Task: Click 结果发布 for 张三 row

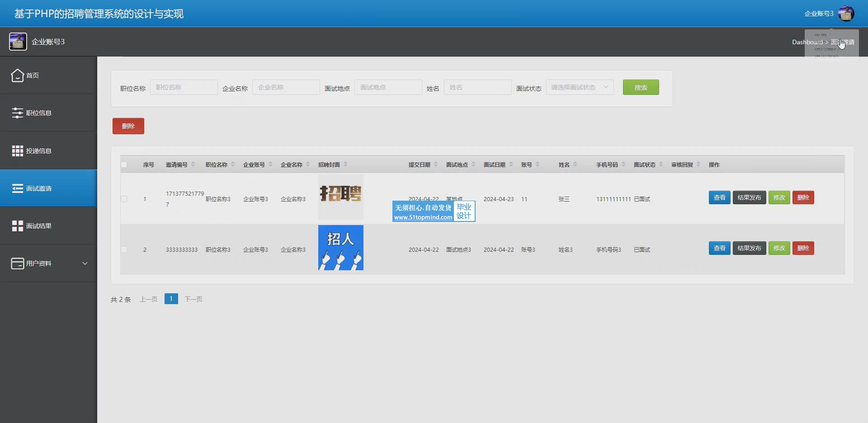Action: coord(749,197)
